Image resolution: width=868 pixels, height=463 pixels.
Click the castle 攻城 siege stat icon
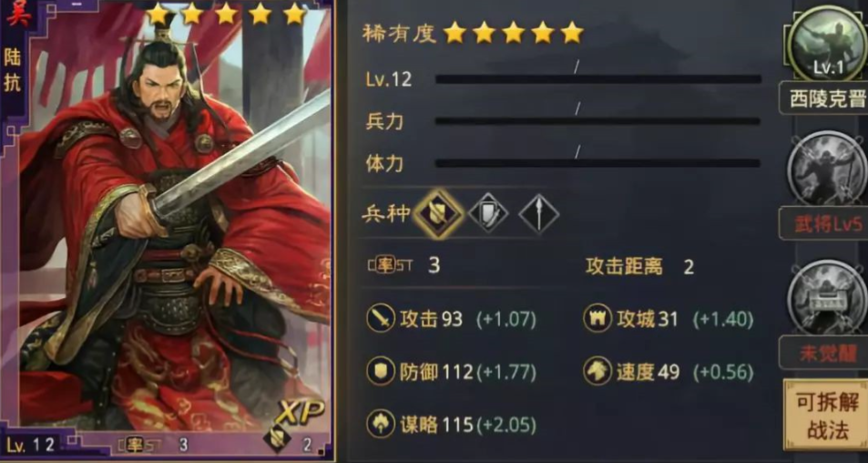pyautogui.click(x=597, y=319)
